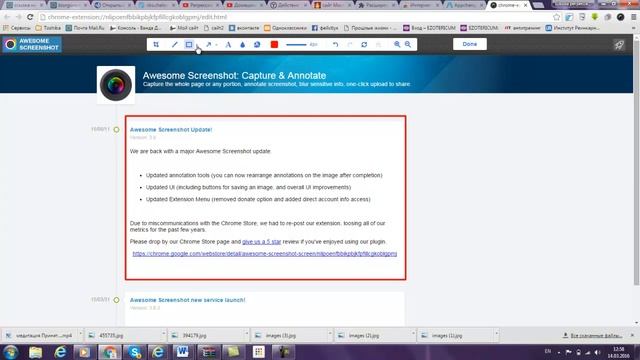Expand options arrow for images (2).jpg download

tap(413, 335)
